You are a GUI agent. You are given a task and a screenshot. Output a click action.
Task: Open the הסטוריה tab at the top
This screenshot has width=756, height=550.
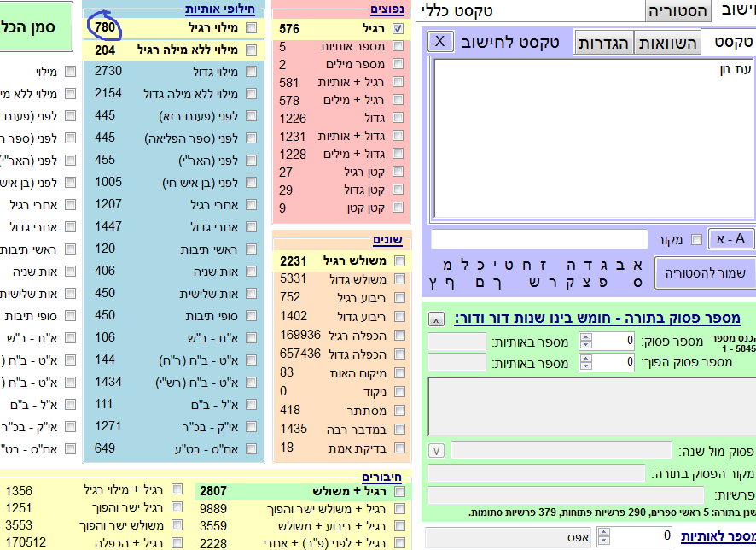coord(678,10)
